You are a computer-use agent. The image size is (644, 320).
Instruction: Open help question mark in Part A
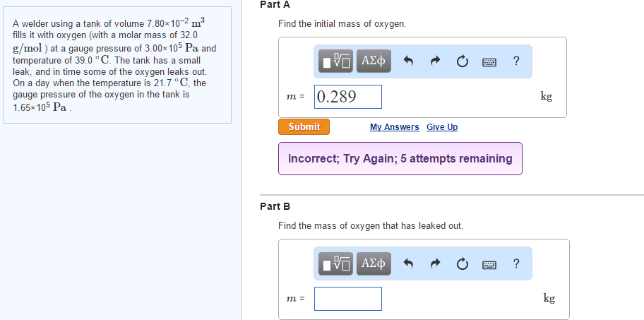pos(516,61)
